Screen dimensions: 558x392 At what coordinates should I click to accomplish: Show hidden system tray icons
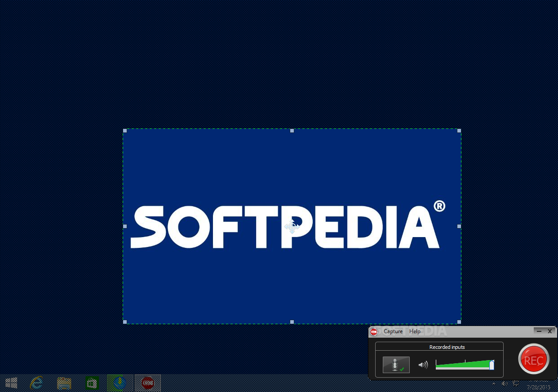pos(495,383)
